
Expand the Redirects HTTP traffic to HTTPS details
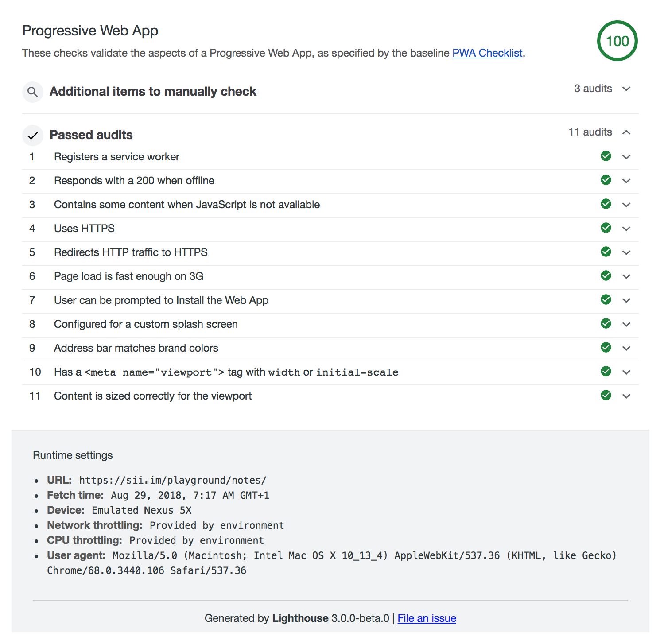(x=626, y=252)
